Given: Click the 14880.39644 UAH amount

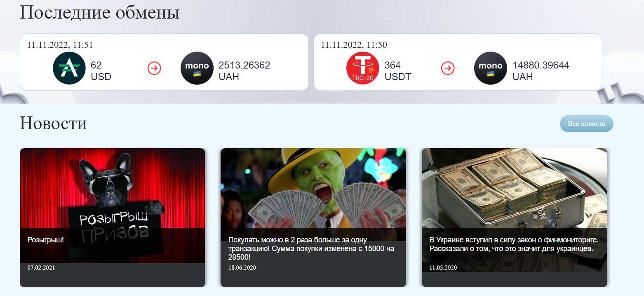Looking at the screenshot, I should [541, 71].
